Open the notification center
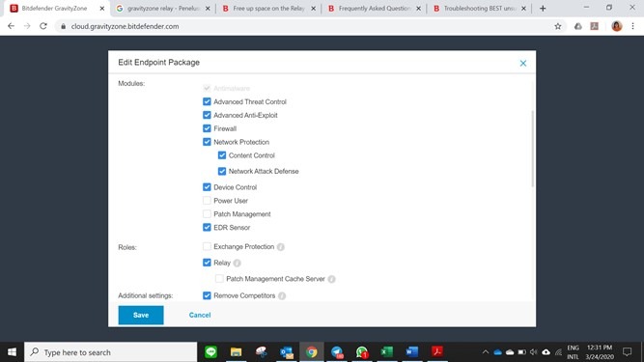Image resolution: width=644 pixels, height=362 pixels. click(x=628, y=352)
